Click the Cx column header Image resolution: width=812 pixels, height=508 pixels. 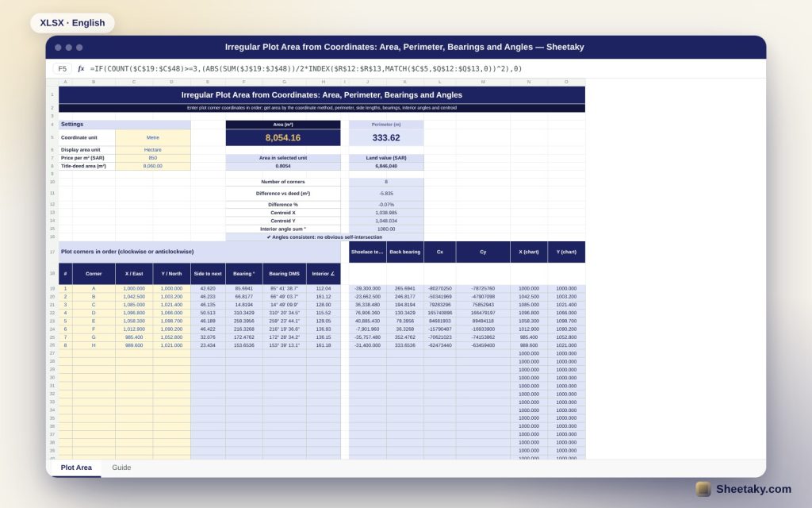[439, 252]
